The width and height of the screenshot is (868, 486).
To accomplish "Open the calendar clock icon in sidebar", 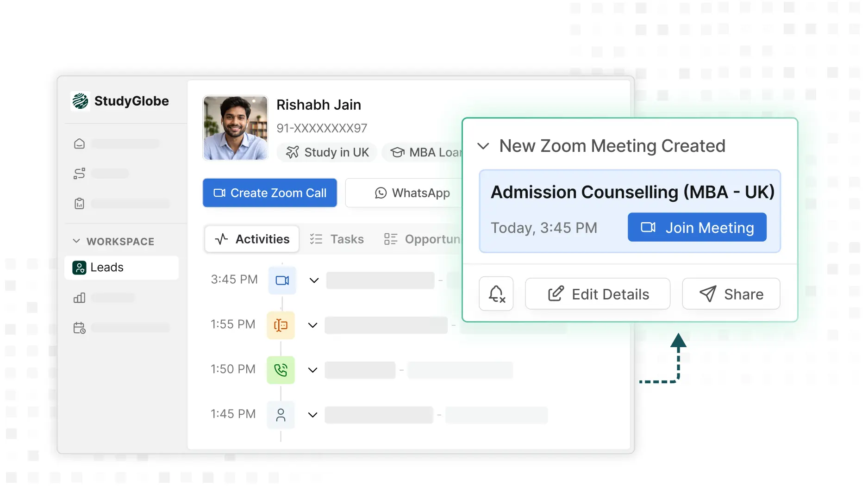I will coord(80,328).
